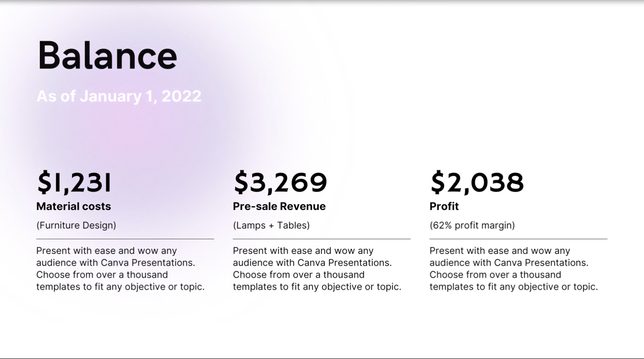The width and height of the screenshot is (644, 359).
Task: Click the description paragraph under Material costs
Action: pyautogui.click(x=120, y=268)
